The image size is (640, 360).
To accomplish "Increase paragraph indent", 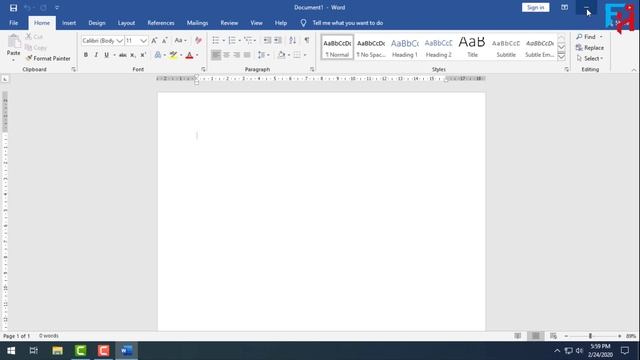I will pyautogui.click(x=278, y=40).
